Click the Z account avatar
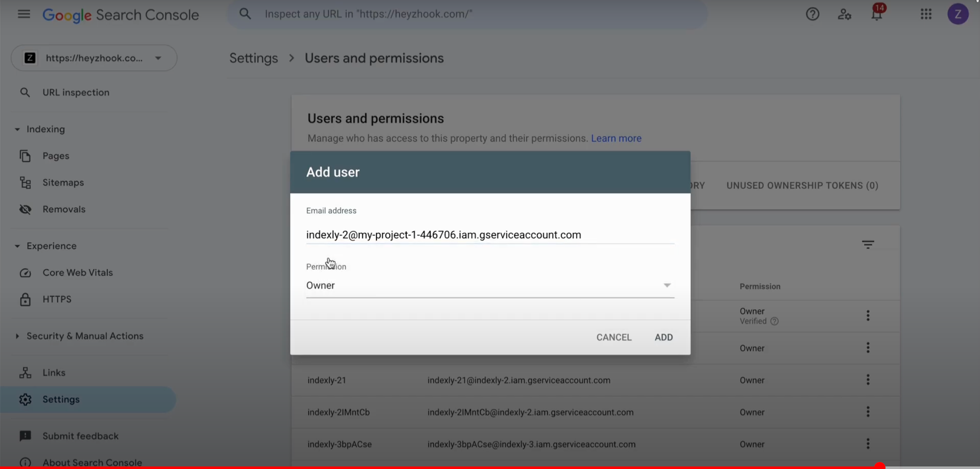The height and width of the screenshot is (469, 980). [x=957, y=14]
